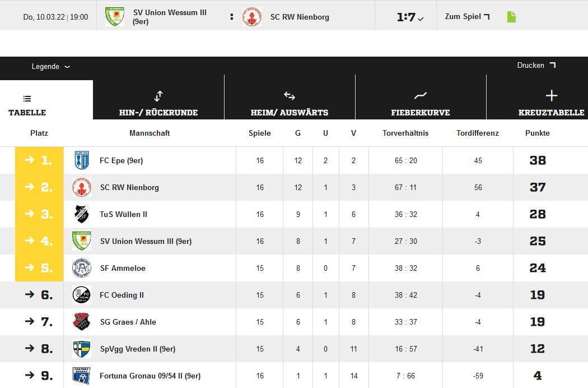The image size is (588, 388).
Task: Click the green document icon for match report
Action: click(x=511, y=17)
